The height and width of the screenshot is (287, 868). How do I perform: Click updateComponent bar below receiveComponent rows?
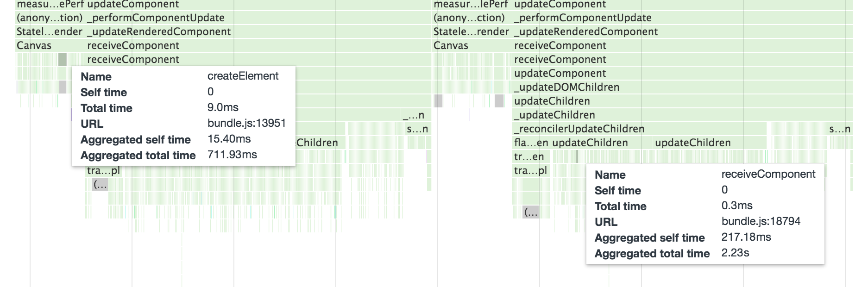(560, 74)
